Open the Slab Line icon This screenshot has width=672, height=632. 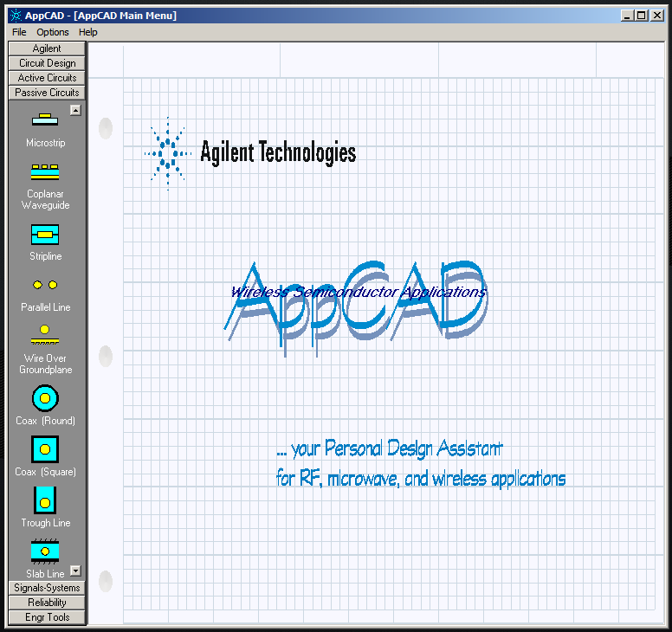click(x=45, y=551)
